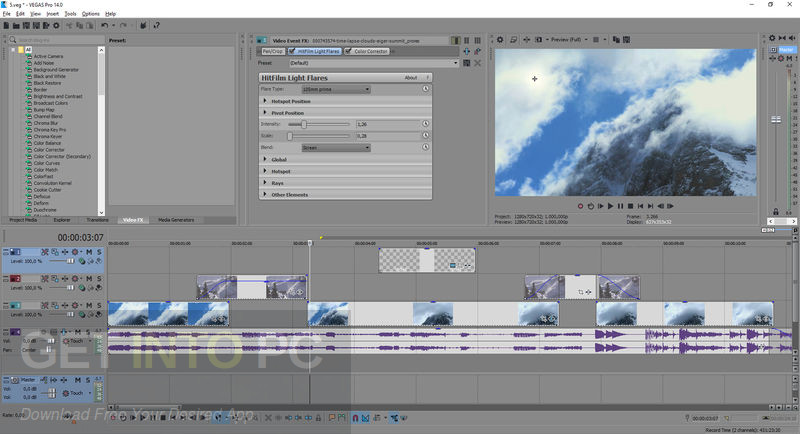Open Master bus properties gear icon
800x434 pixels.
click(x=772, y=38)
